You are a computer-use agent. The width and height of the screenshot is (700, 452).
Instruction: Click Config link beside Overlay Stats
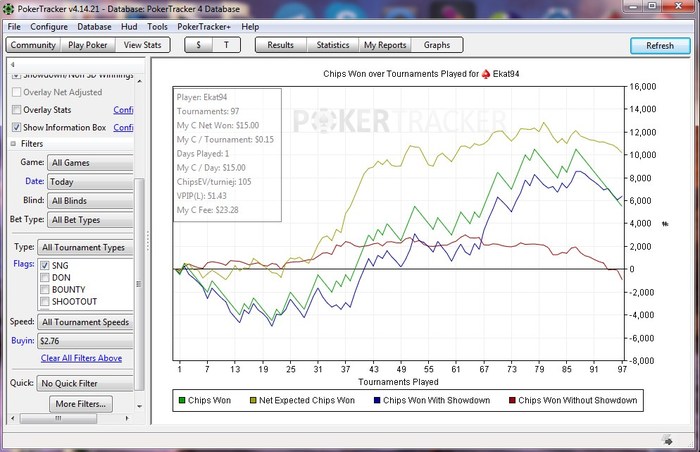click(x=123, y=110)
